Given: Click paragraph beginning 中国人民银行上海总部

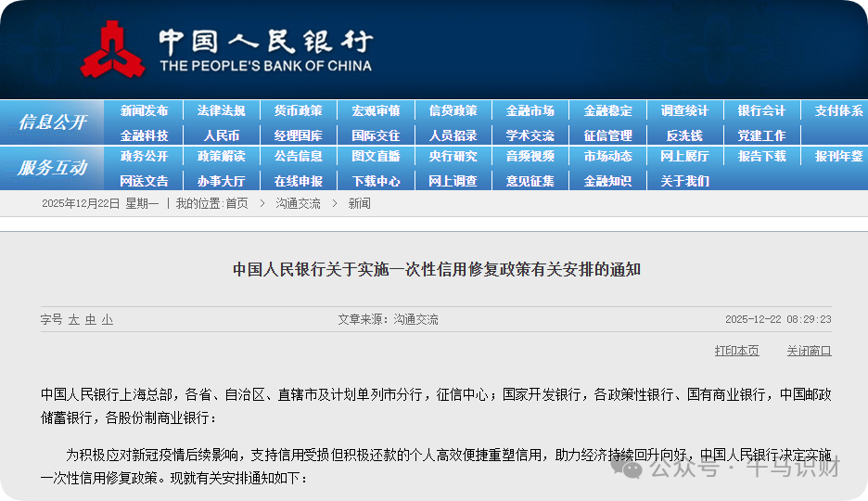Looking at the screenshot, I should point(436,405).
